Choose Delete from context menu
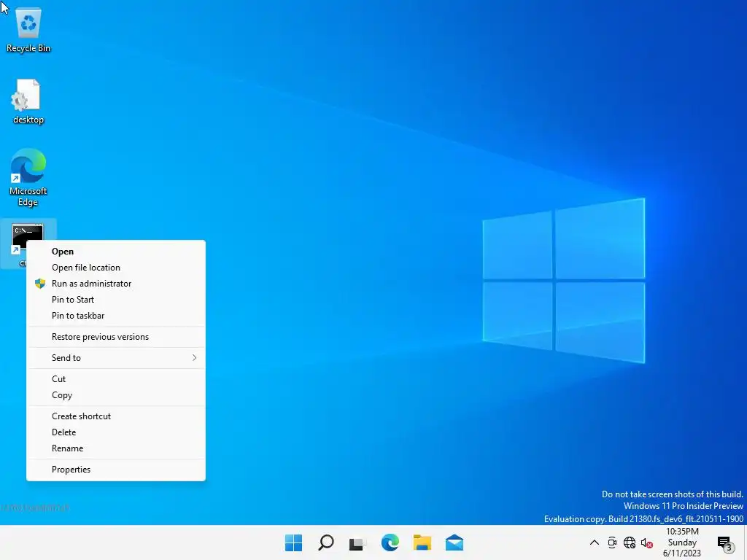The image size is (747, 560). tap(116, 432)
